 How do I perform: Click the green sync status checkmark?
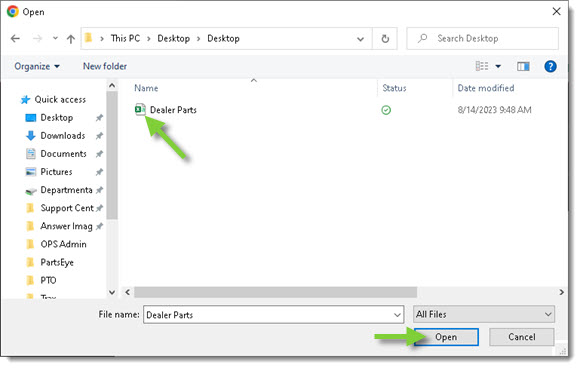[x=386, y=110]
